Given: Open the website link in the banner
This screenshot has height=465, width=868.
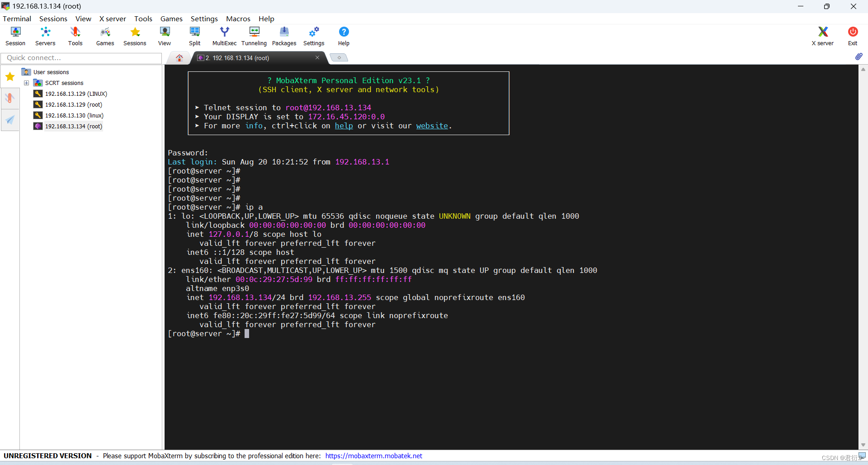Looking at the screenshot, I should tap(432, 126).
